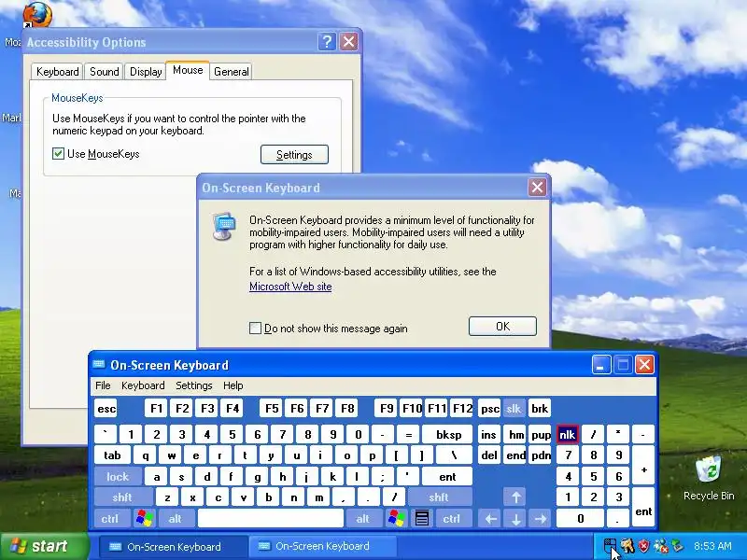Open Mozilla Firefox desktop icon
747x560 pixels.
[37, 14]
